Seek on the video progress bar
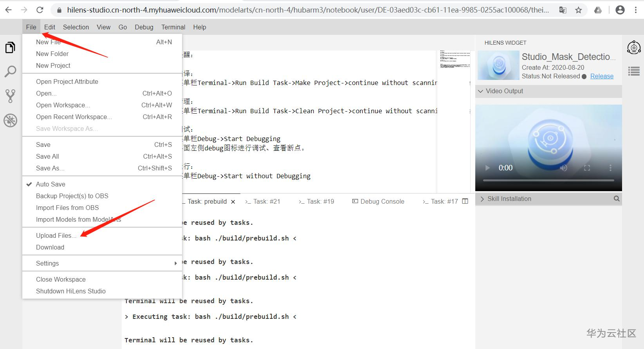 click(548, 180)
